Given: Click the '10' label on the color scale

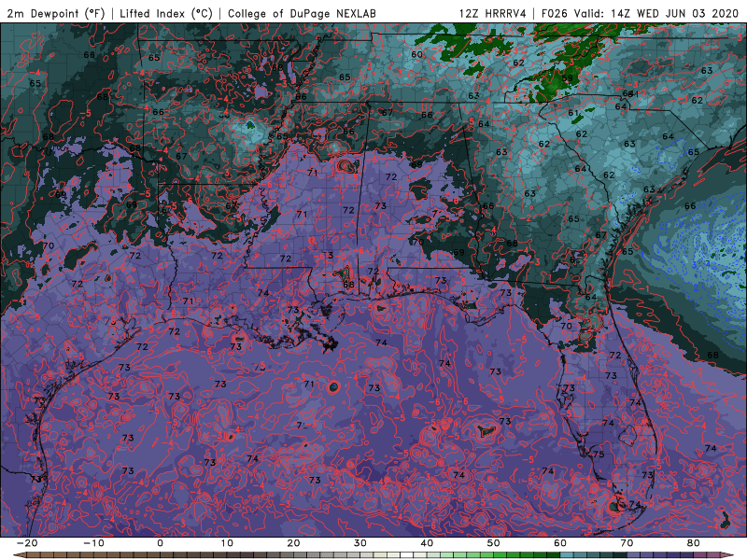Looking at the screenshot, I should point(227,543).
